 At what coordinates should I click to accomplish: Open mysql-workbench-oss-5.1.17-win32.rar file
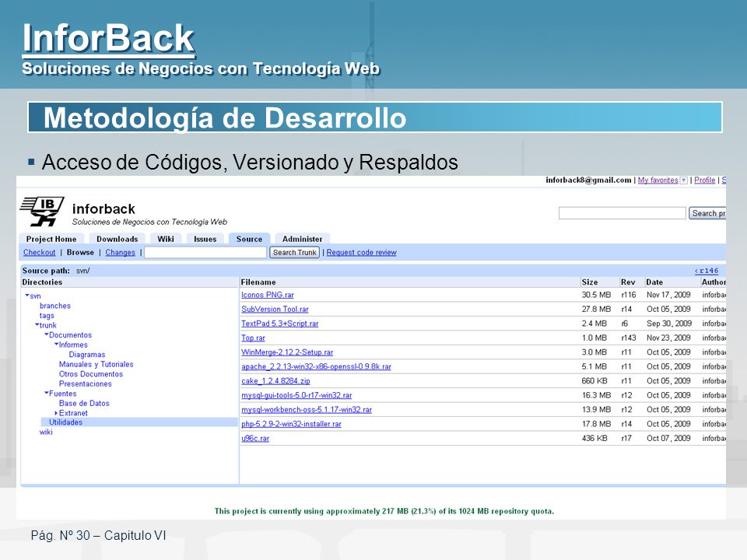(x=307, y=410)
